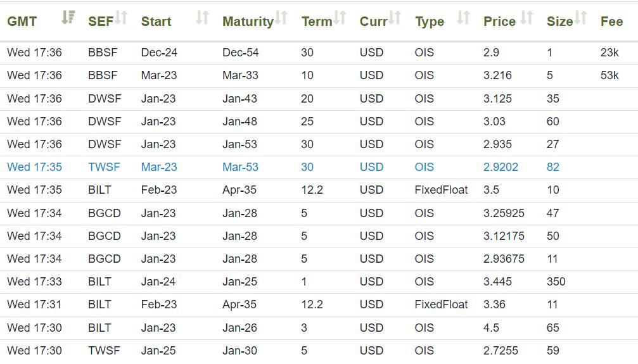Click the Wed 17:35 highlighted timestamp
This screenshot has width=638, height=364.
click(34, 167)
